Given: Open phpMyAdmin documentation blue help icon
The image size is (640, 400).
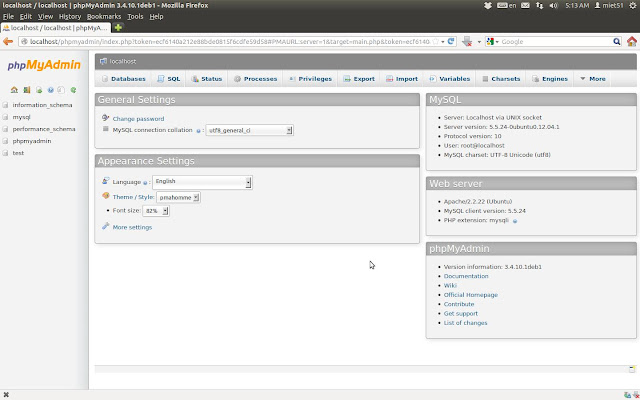Looking at the screenshot, I should 51,90.
